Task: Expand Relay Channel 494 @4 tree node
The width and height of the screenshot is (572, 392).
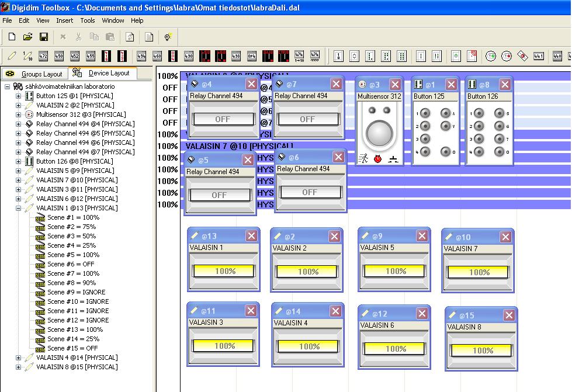Action: pyautogui.click(x=18, y=124)
